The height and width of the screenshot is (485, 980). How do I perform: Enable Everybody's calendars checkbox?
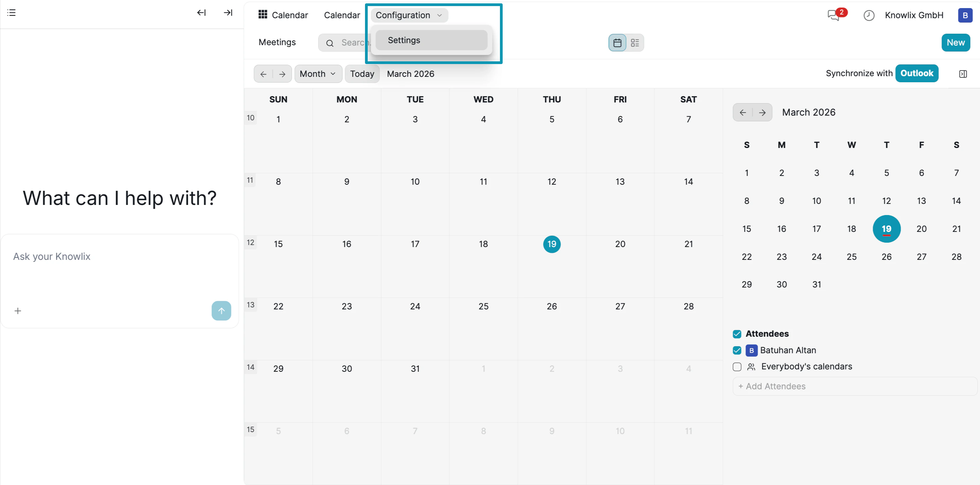tap(737, 367)
